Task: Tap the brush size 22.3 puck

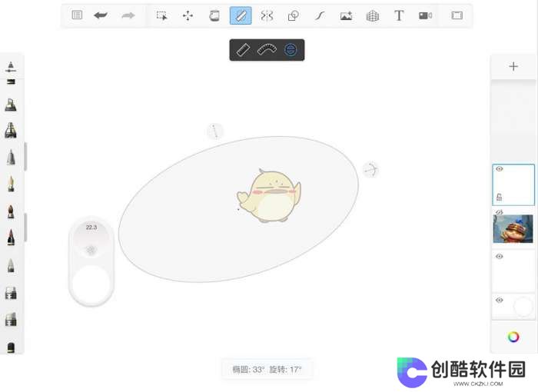Action: 91,238
